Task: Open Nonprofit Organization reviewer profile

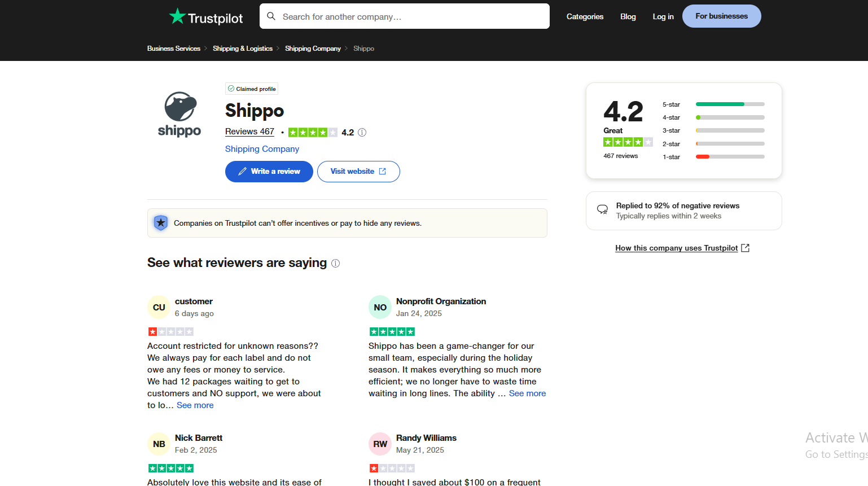Action: point(441,301)
